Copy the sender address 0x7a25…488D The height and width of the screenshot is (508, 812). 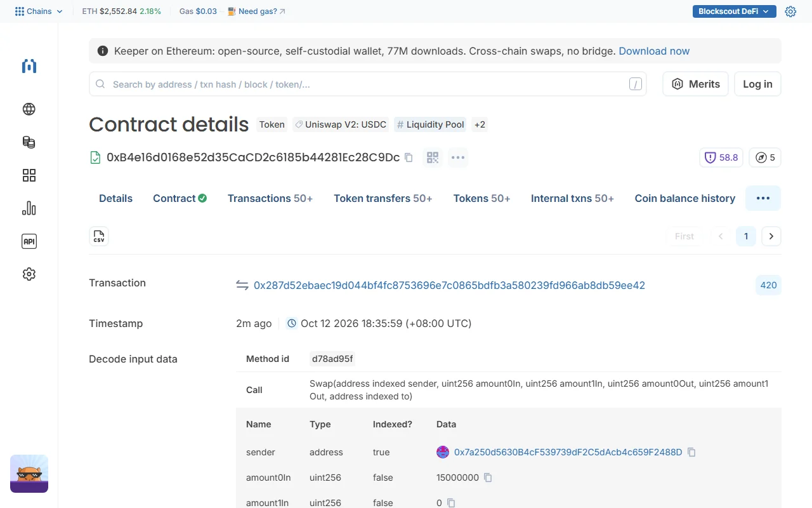coord(692,452)
